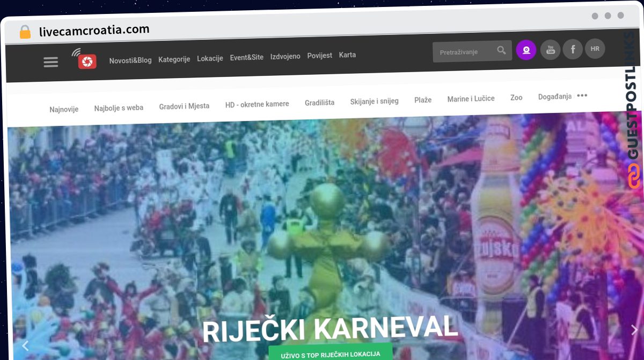
Task: Open the HR language selector
Action: coord(595,49)
